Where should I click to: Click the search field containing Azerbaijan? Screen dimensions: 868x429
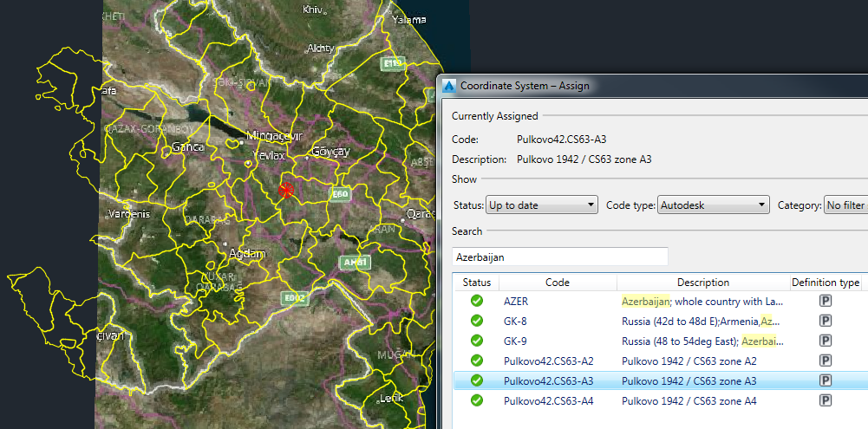(x=559, y=257)
